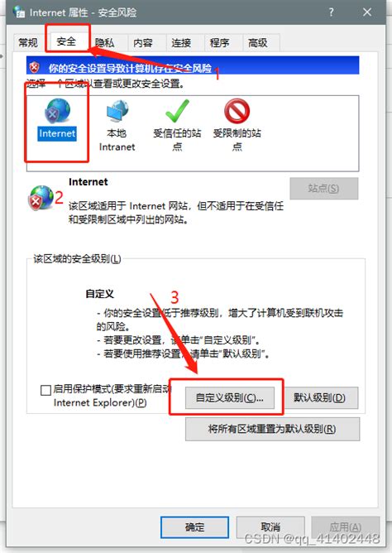Click the red shield warning icon in banner
392x553 pixels.
(x=35, y=67)
